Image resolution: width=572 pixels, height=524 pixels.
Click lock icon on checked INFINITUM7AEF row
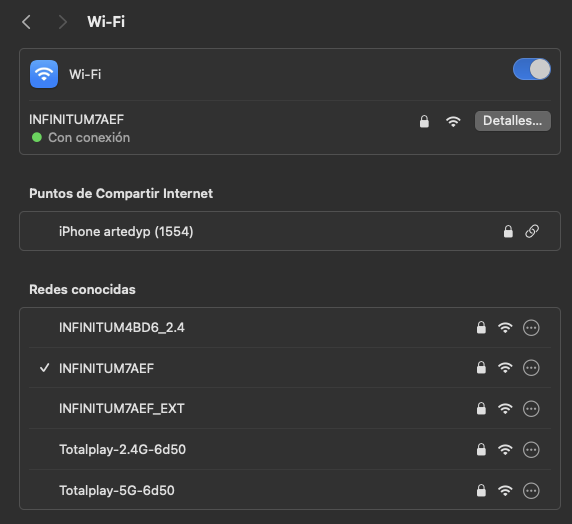click(x=481, y=367)
